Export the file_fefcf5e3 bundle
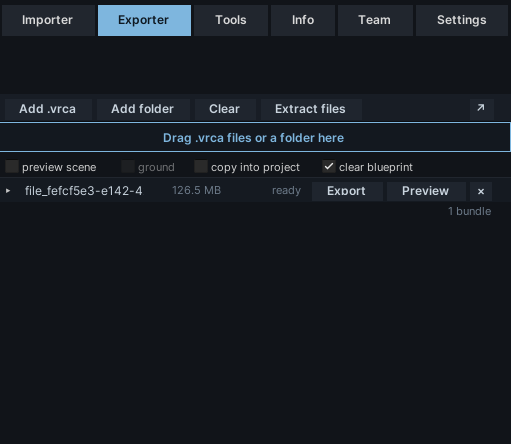 tap(347, 191)
